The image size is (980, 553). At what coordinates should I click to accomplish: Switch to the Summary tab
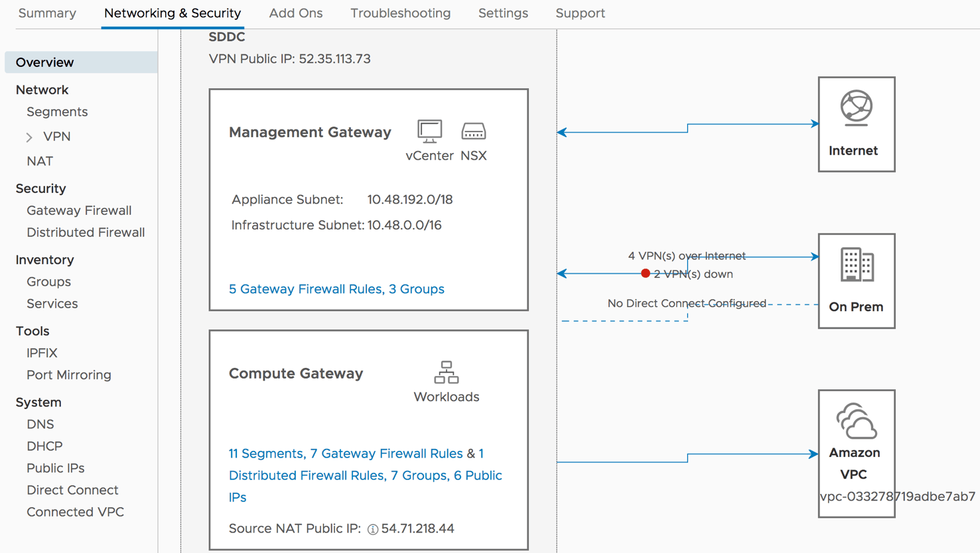[47, 13]
